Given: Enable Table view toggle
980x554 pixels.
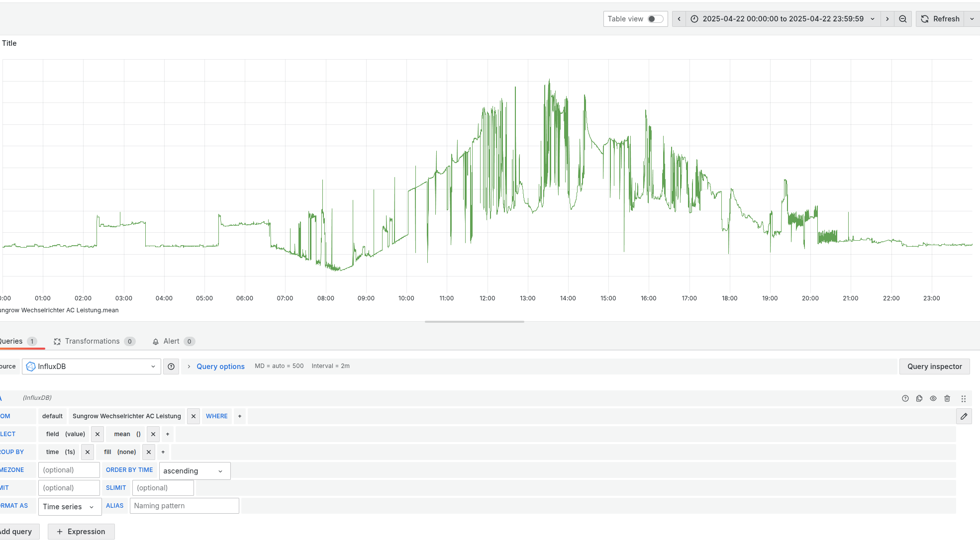Looking at the screenshot, I should [656, 18].
